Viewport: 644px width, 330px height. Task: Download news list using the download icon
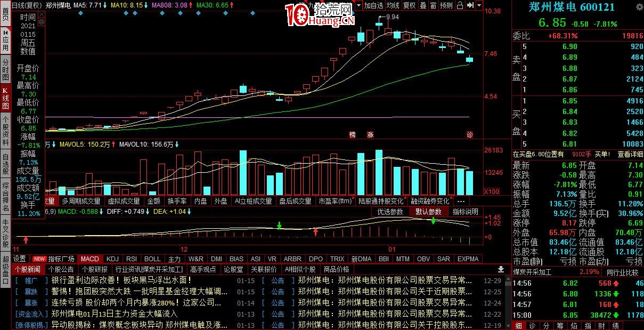pyautogui.click(x=501, y=269)
